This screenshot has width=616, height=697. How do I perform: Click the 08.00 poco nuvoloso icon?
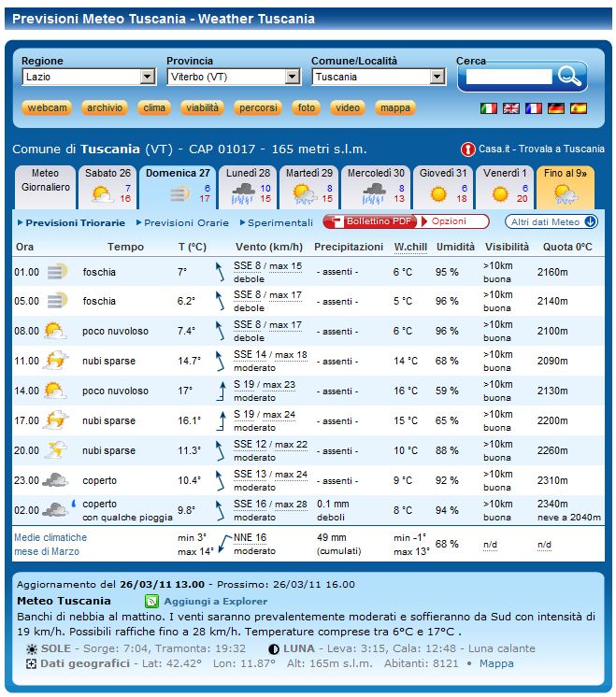[55, 331]
